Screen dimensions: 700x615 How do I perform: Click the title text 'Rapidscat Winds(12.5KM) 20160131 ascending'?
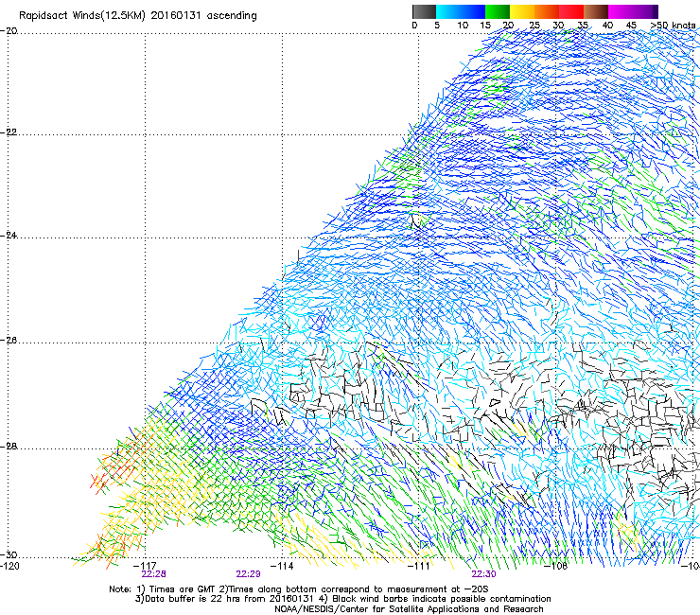pyautogui.click(x=138, y=16)
